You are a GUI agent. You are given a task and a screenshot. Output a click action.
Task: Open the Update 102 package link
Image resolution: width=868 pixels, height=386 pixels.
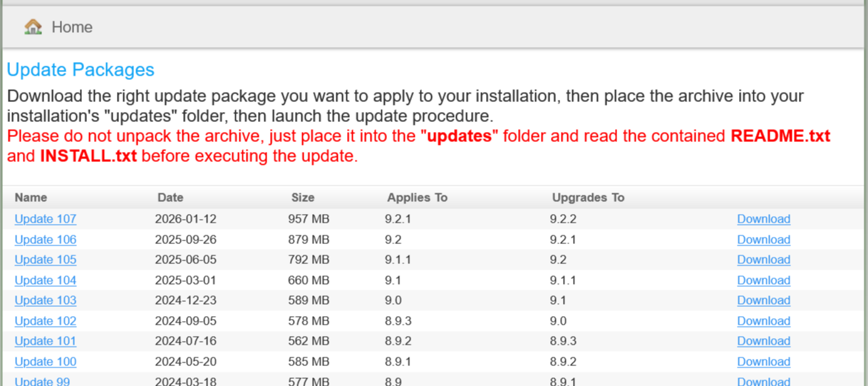45,321
